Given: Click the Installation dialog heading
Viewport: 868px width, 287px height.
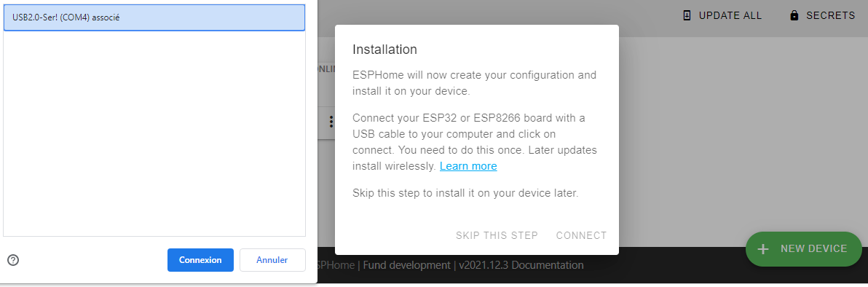Looking at the screenshot, I should (x=384, y=50).
